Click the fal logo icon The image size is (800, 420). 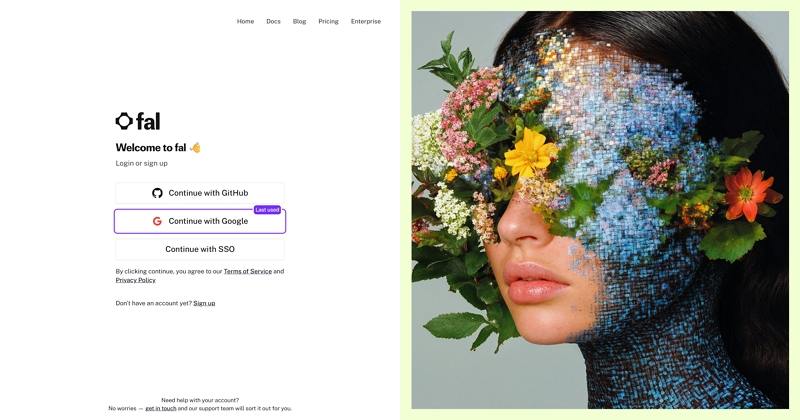124,121
